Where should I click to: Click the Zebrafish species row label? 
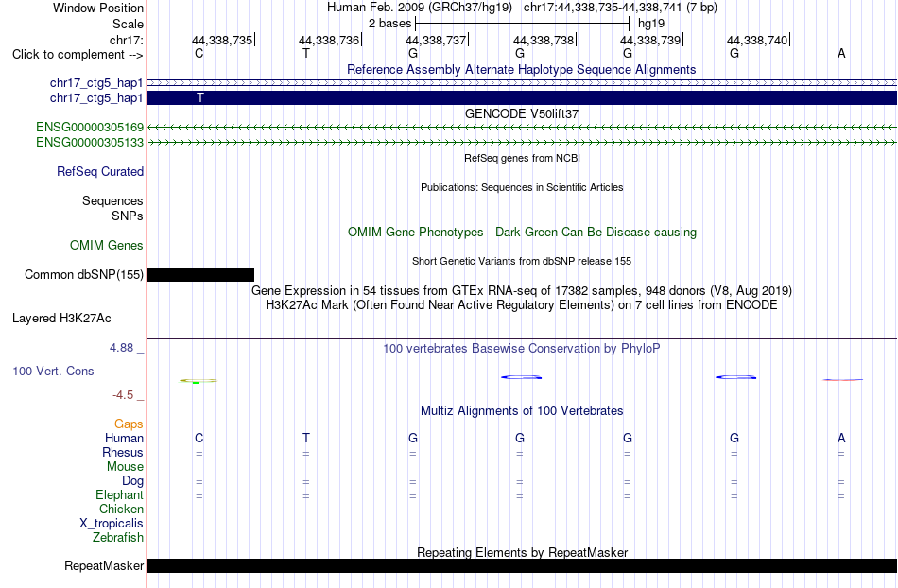click(x=118, y=538)
